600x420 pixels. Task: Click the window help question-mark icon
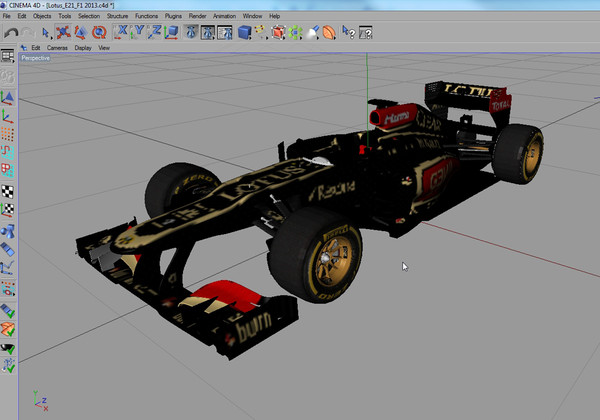click(x=366, y=33)
